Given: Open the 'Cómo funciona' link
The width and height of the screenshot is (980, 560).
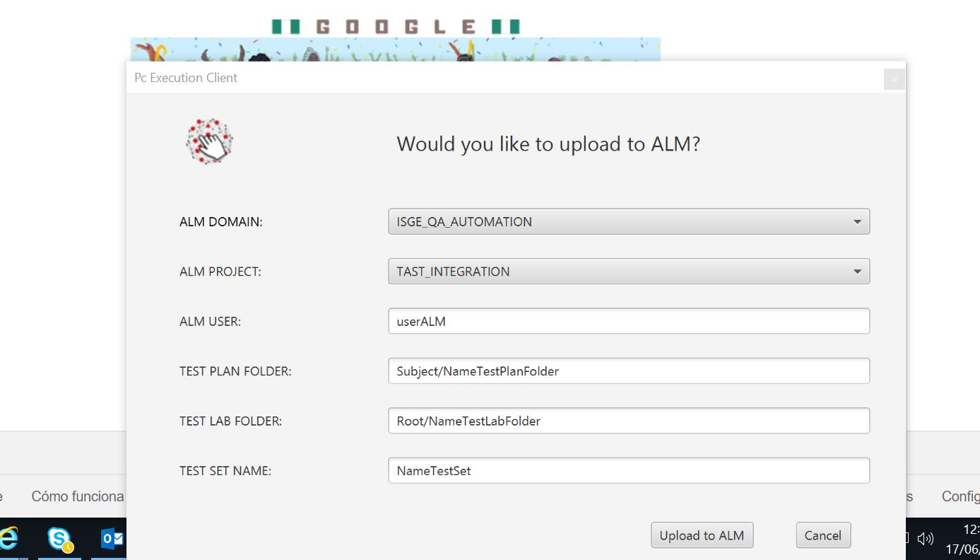Looking at the screenshot, I should coord(78,496).
